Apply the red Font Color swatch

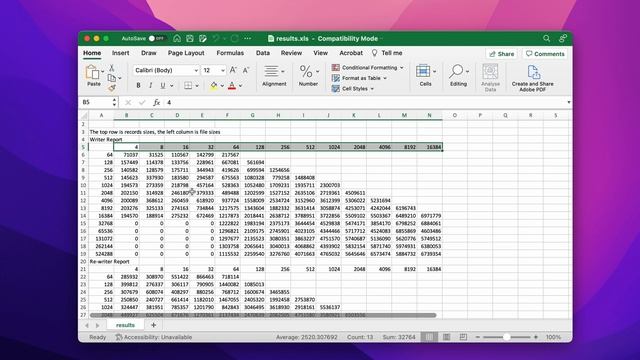232,86
